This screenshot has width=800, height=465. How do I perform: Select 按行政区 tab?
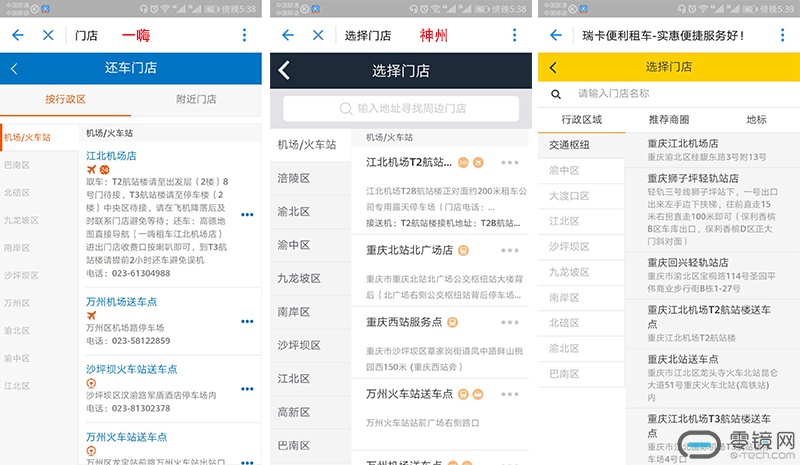tap(66, 99)
